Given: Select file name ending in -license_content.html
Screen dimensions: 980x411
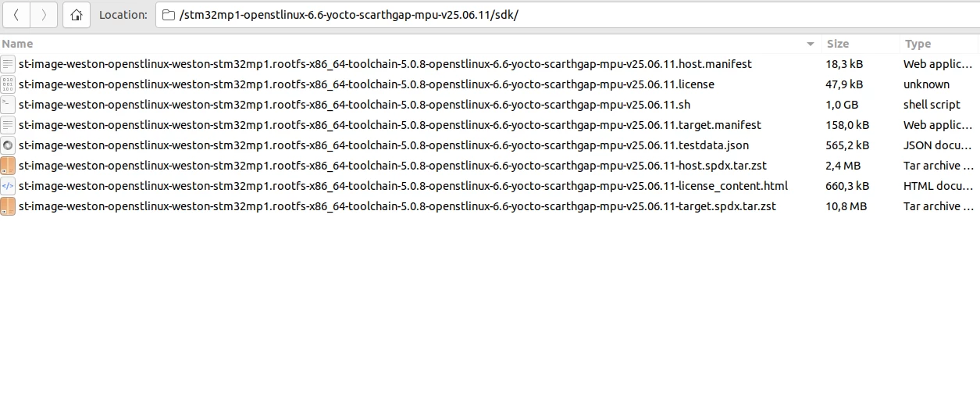Looking at the screenshot, I should click(x=403, y=186).
